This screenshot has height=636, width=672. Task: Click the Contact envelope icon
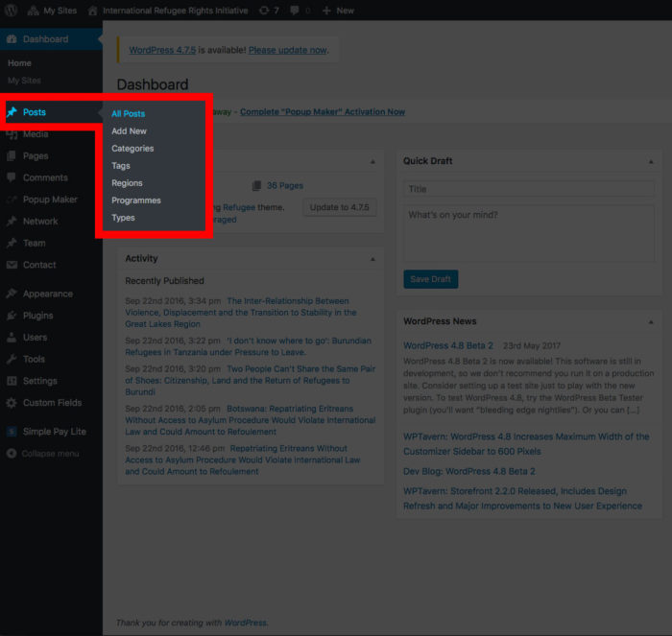click(12, 265)
